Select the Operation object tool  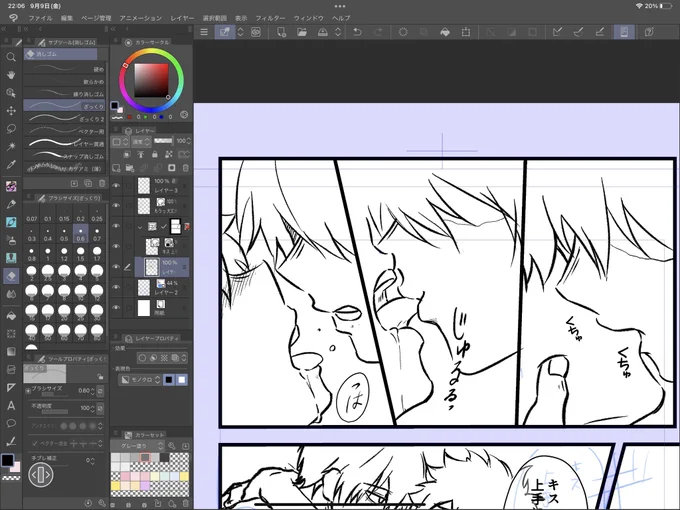[11, 92]
